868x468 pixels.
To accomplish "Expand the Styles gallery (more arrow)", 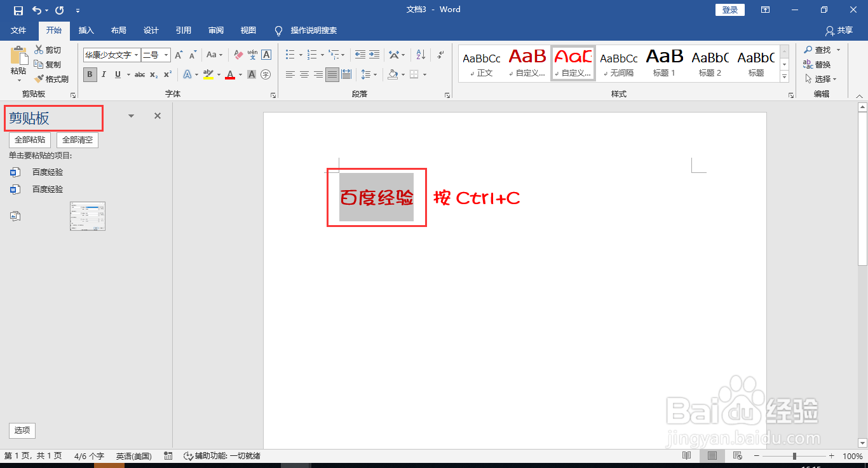I will (785, 77).
